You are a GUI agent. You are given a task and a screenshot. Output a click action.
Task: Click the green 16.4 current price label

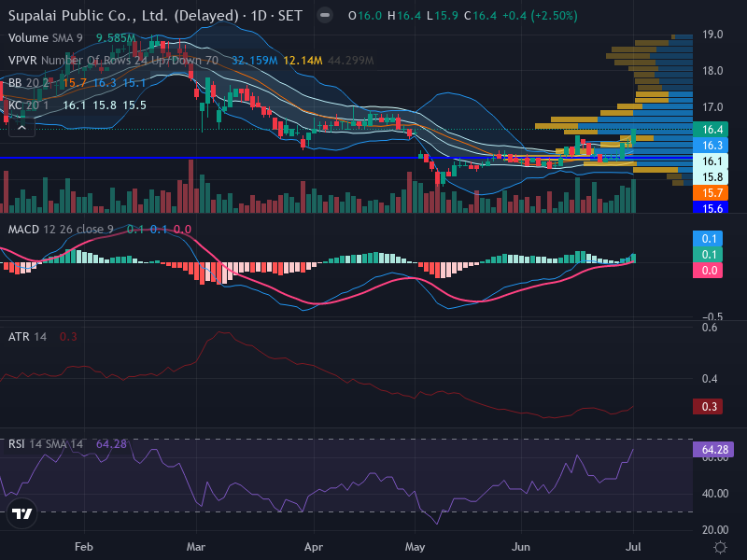tap(711, 129)
